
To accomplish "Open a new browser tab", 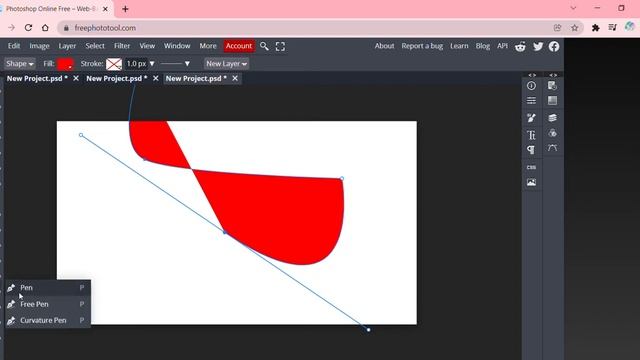I will 125,9.
